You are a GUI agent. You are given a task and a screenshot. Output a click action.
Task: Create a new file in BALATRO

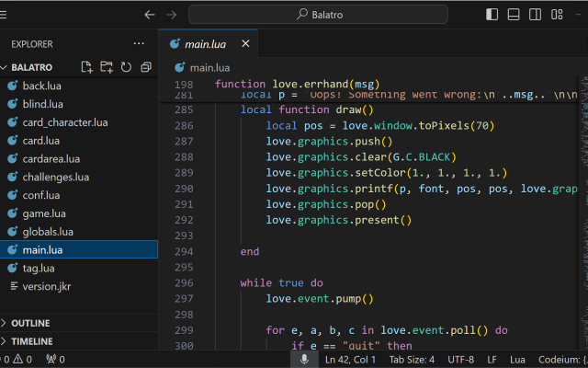pyautogui.click(x=86, y=67)
